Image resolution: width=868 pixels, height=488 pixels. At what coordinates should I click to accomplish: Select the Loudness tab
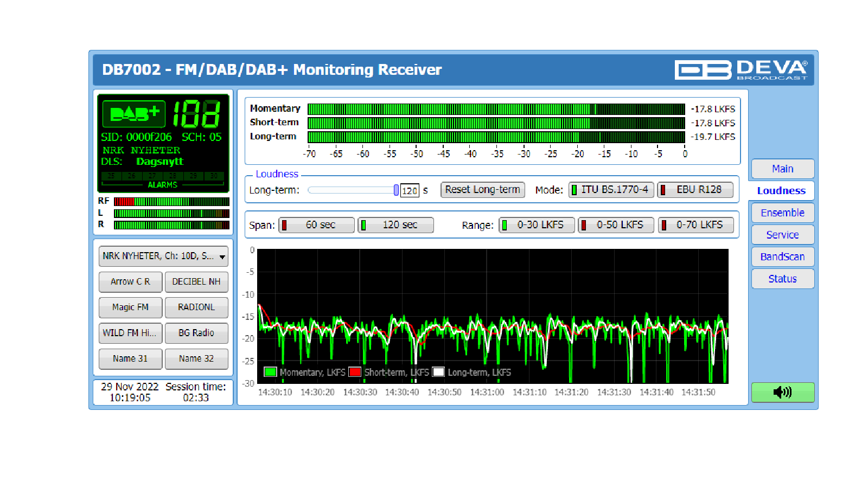click(x=781, y=191)
